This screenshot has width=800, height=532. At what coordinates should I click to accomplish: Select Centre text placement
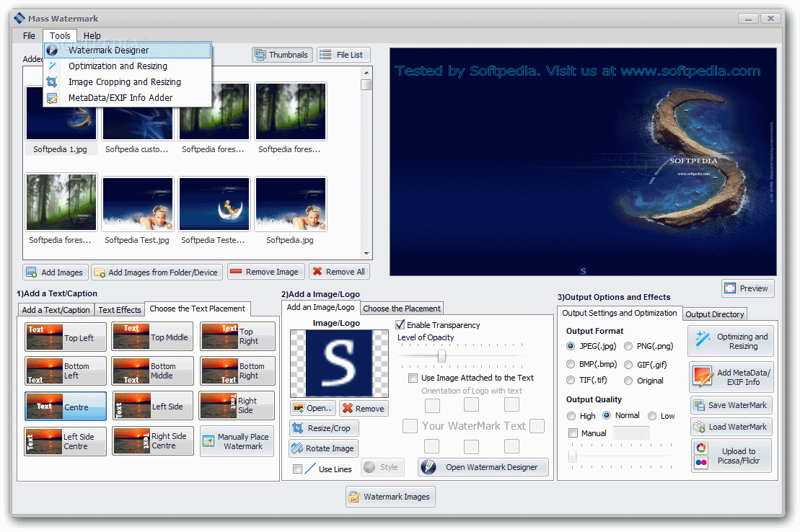(x=66, y=407)
